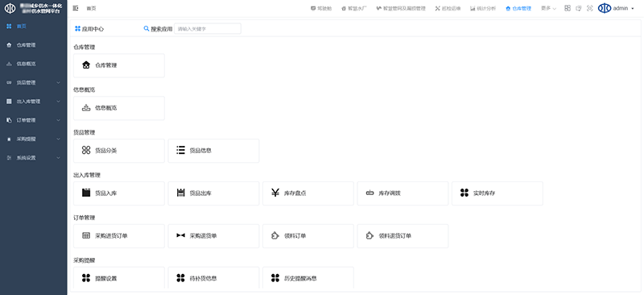The height and width of the screenshot is (295, 644).
Task: Switch to 巡检运维 in top navigation
Action: coord(448,8)
